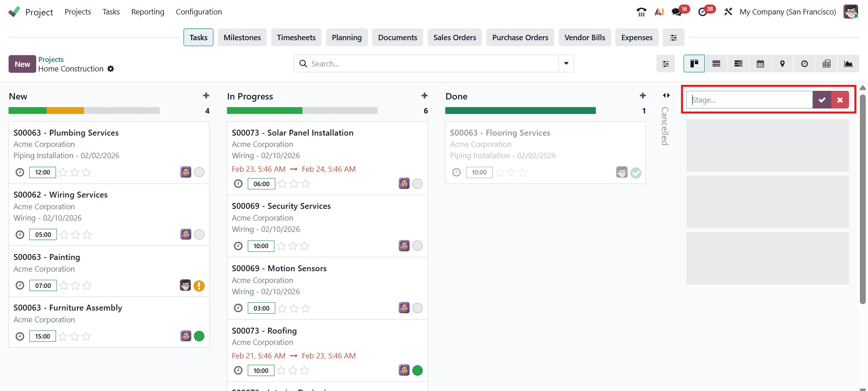Open the Purchase Orders button
868x391 pixels.
[x=520, y=38]
